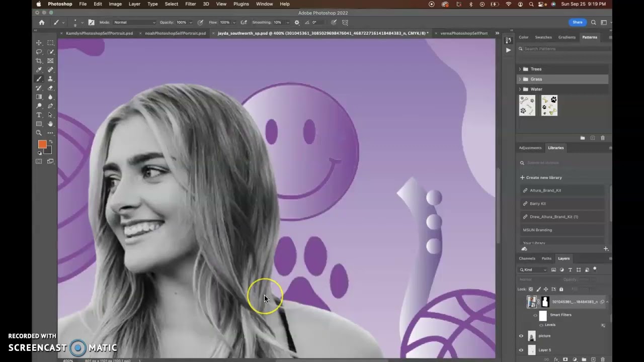Select the Healing Brush tool

tap(50, 70)
